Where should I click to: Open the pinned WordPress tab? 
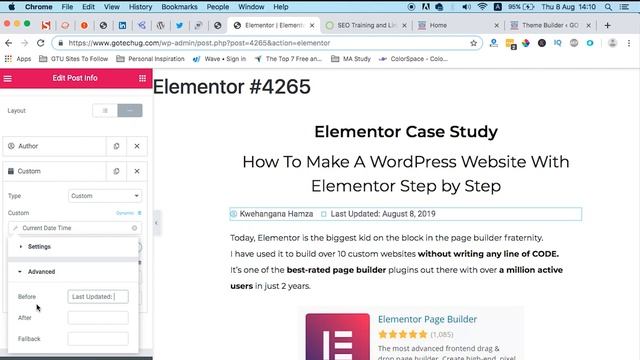click(x=160, y=25)
